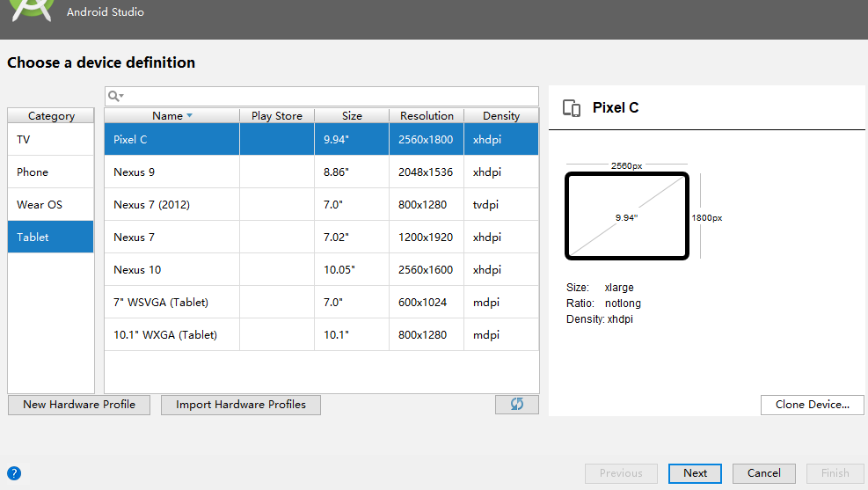This screenshot has width=868, height=490.
Task: Select the TV category
Action: [50, 140]
